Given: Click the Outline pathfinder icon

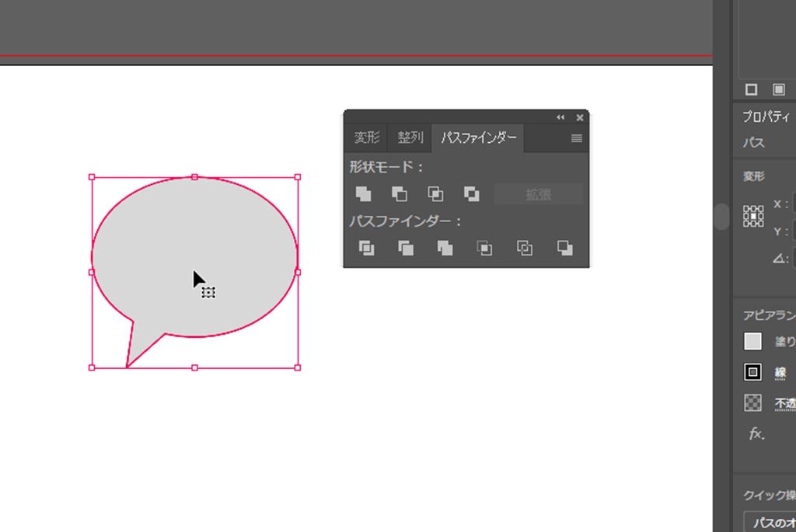Looking at the screenshot, I should tap(525, 248).
